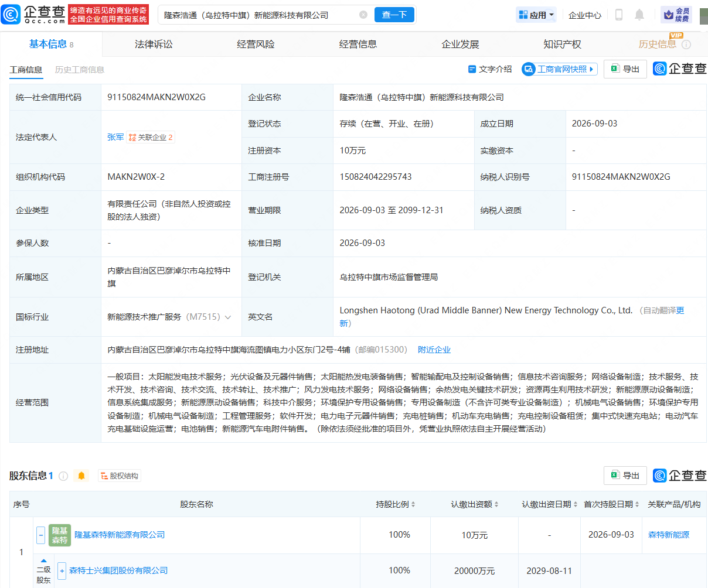The image size is (708, 588).
Task: Collapse the 二级股东 arrow
Action: coord(43,561)
